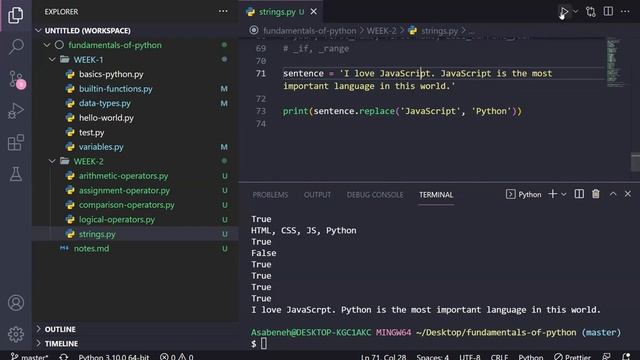The width and height of the screenshot is (640, 360).
Task: Collapse the fundamentals-of-python folder
Action: coord(47,45)
